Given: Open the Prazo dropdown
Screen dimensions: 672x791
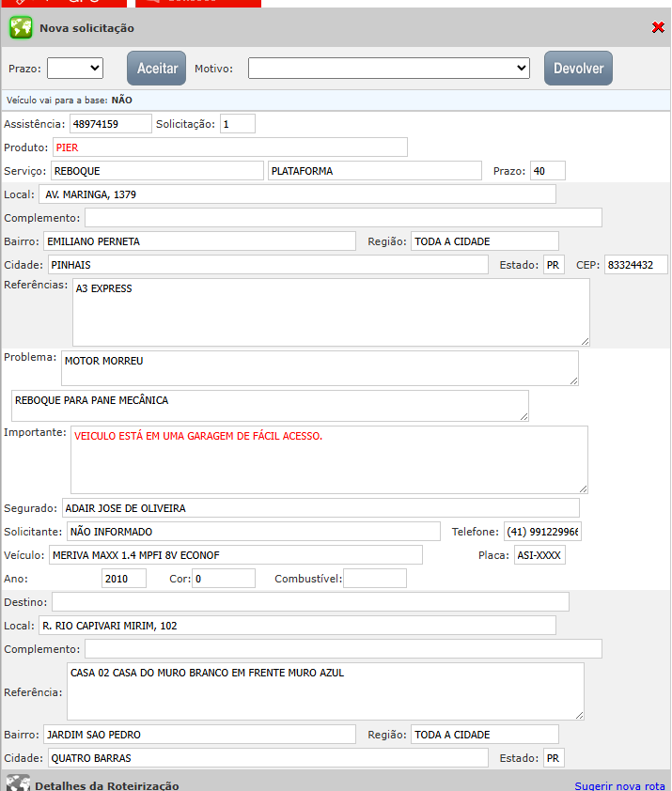Looking at the screenshot, I should click(x=75, y=68).
